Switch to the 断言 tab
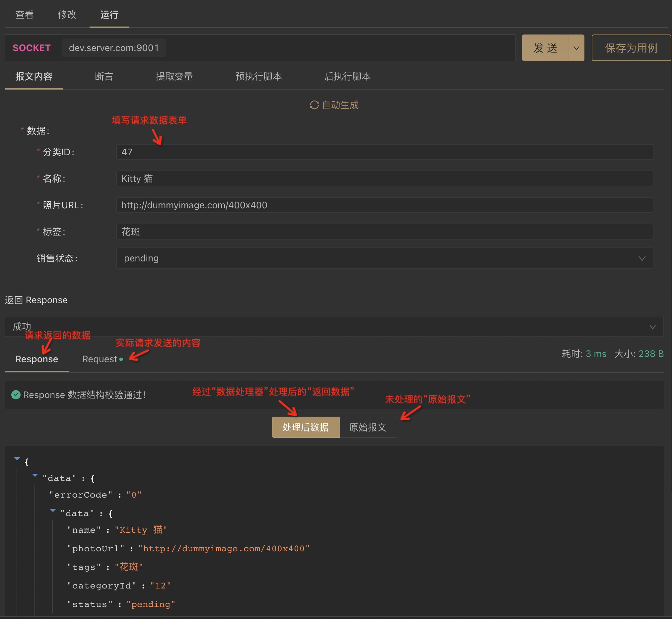Viewport: 672px width, 619px height. 104,77
